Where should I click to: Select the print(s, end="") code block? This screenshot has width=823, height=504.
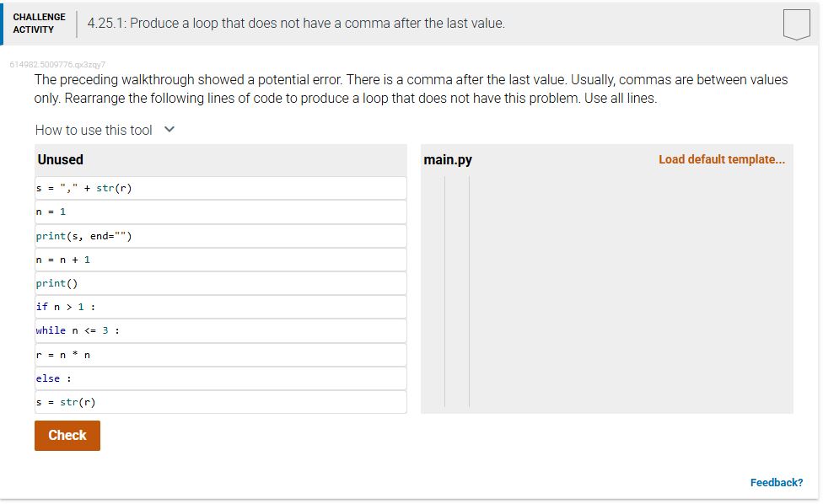click(219, 235)
